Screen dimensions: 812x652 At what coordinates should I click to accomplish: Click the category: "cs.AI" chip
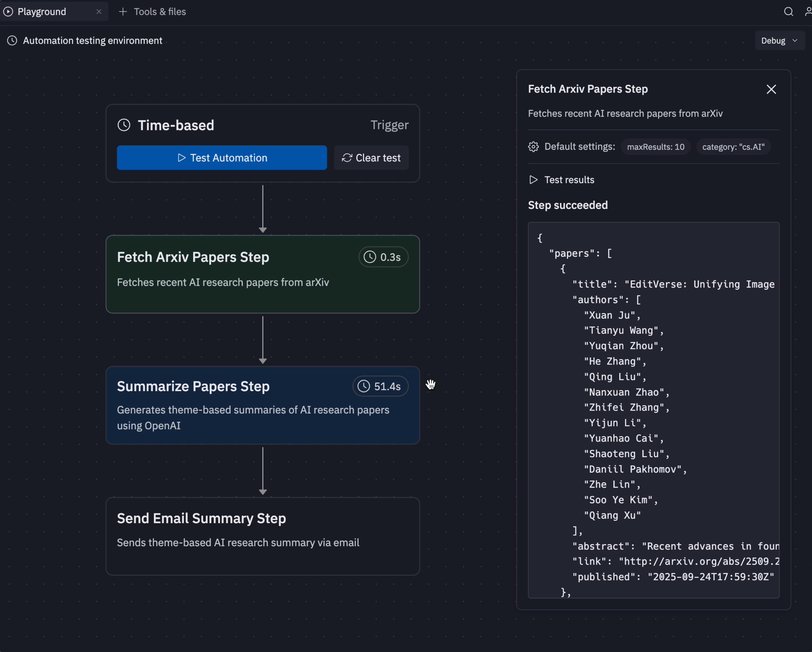click(x=733, y=147)
